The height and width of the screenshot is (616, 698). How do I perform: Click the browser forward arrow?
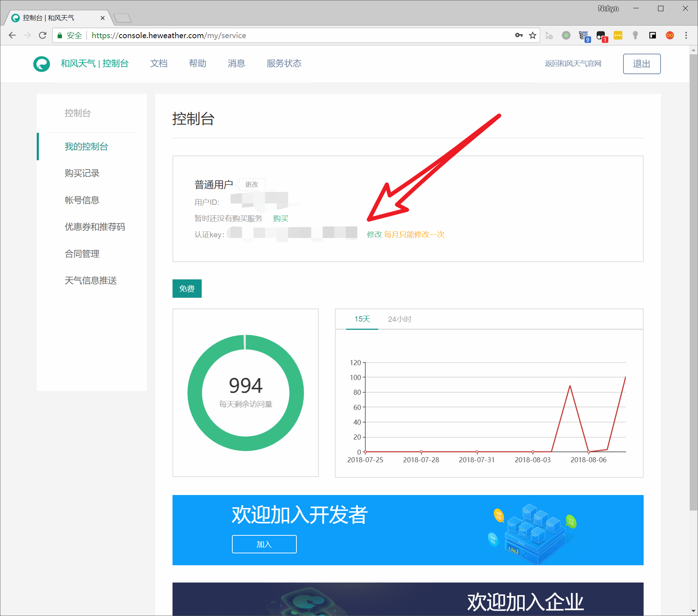pos(27,35)
